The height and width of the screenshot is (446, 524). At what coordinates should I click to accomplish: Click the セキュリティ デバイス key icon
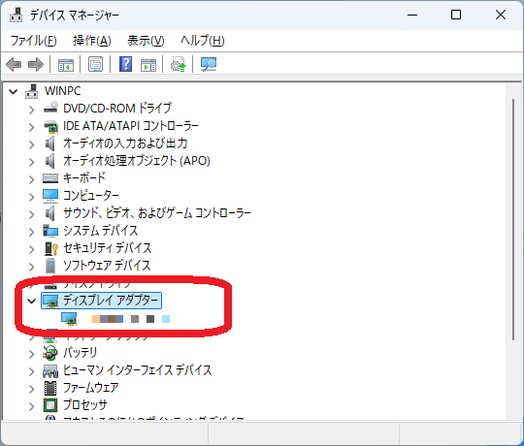click(x=51, y=248)
